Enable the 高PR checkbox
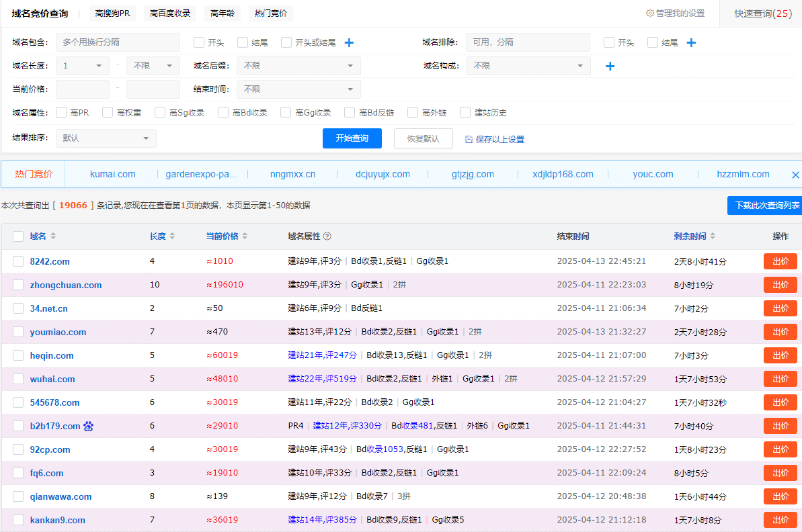 tap(61, 112)
